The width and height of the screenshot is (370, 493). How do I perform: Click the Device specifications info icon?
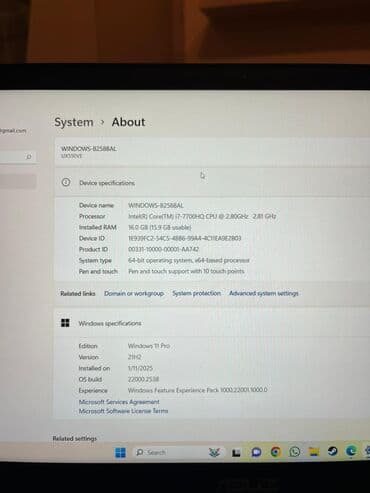66,182
